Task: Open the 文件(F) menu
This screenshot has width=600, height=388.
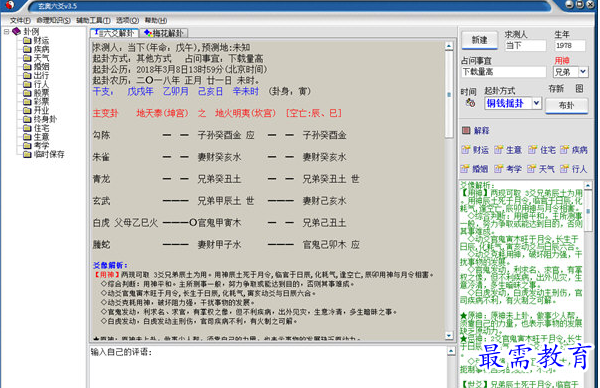Action: click(x=20, y=20)
